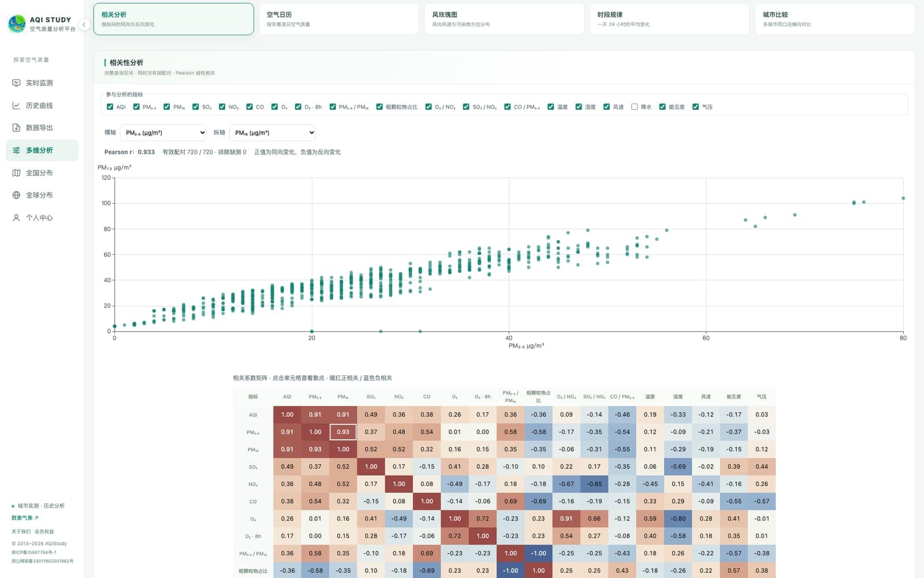
Task: Click "Pearson r: 0.933" value text
Action: point(129,153)
